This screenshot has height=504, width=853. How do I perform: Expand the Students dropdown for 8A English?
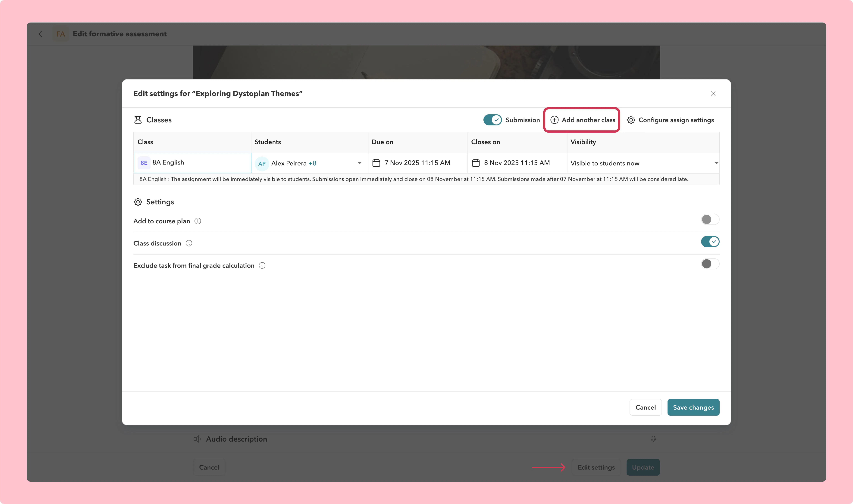(359, 163)
